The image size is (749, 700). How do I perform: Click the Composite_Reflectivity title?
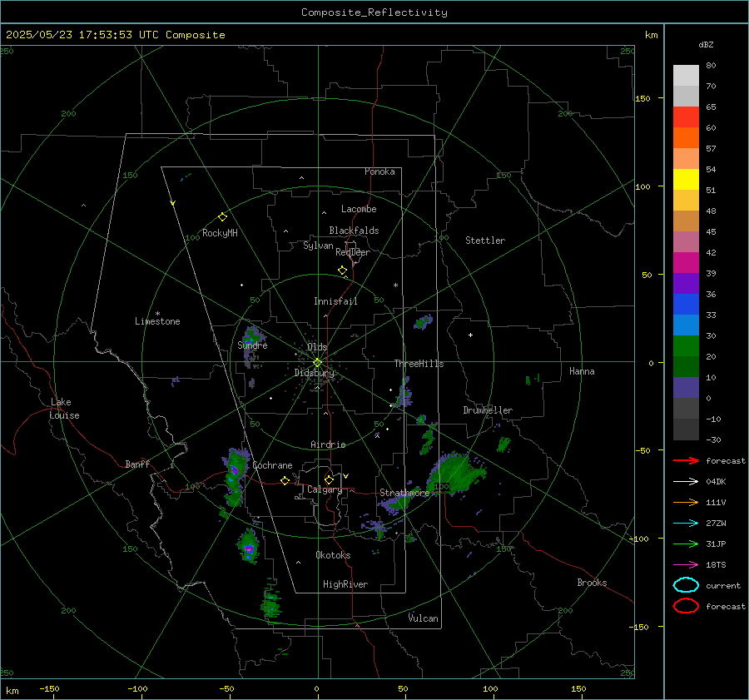point(374,12)
